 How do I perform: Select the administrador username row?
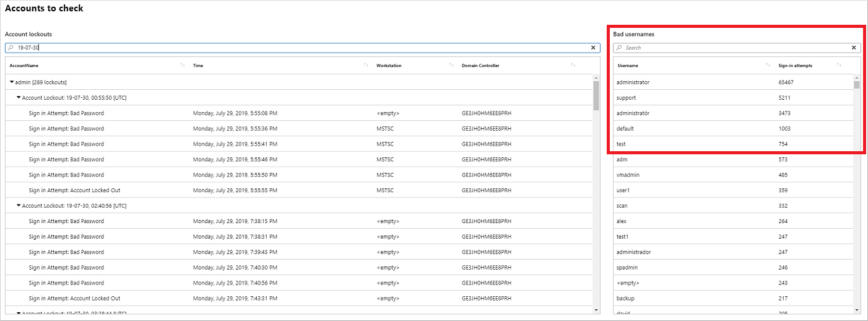(733, 252)
